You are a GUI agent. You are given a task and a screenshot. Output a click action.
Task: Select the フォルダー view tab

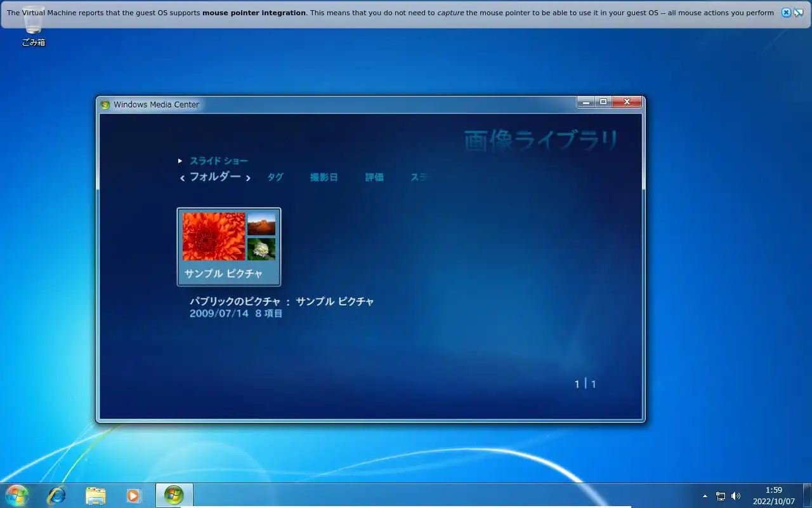tap(215, 177)
